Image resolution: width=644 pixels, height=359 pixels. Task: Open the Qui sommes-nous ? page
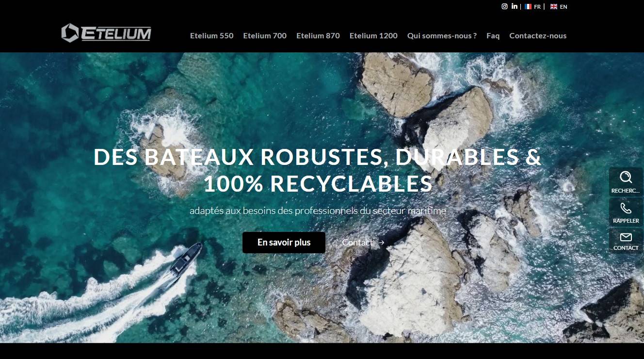[442, 35]
